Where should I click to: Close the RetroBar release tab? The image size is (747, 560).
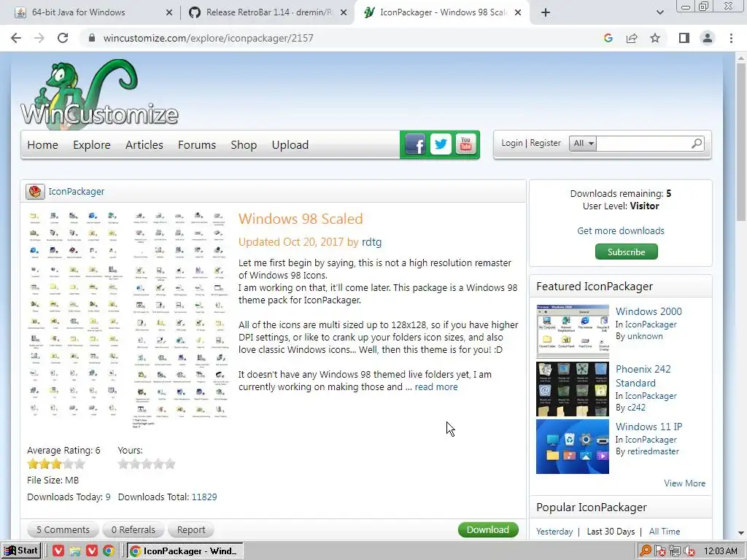point(344,13)
